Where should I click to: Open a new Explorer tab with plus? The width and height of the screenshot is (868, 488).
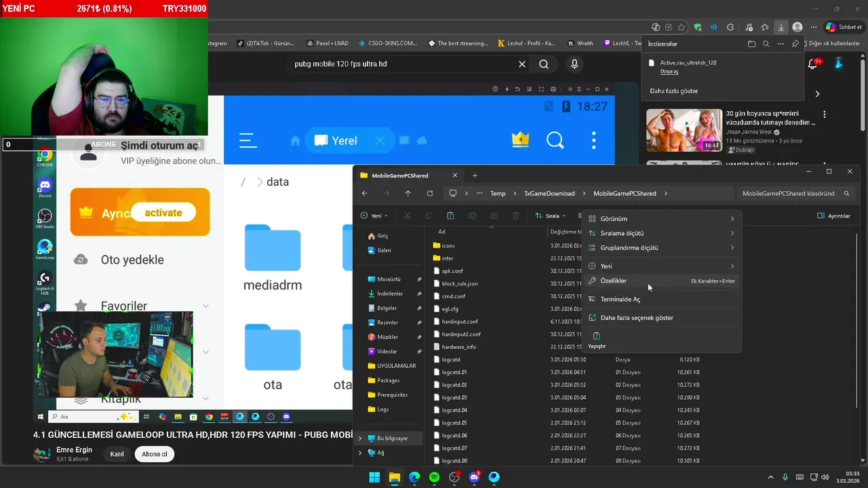475,175
